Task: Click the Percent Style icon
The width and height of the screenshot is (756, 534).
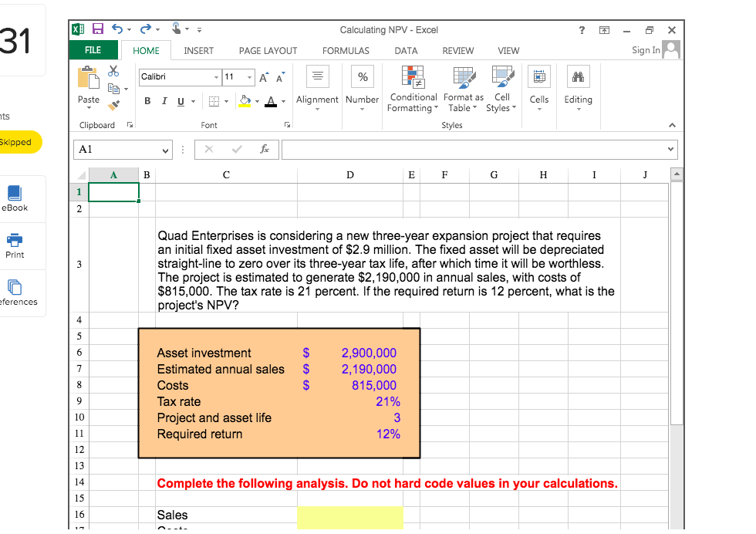Action: pyautogui.click(x=362, y=76)
